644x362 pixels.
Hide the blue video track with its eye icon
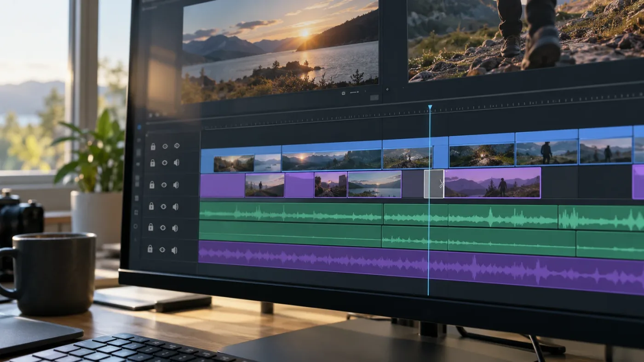coord(164,163)
